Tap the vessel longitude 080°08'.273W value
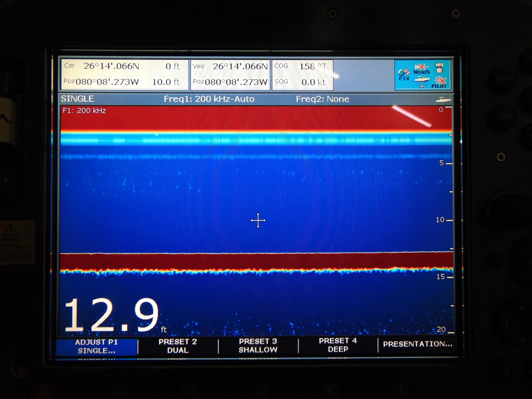 (x=236, y=82)
